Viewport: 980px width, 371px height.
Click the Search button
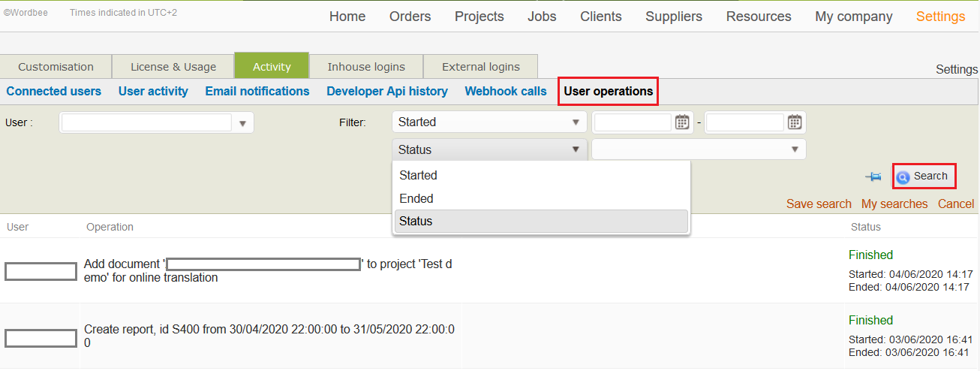coord(924,176)
